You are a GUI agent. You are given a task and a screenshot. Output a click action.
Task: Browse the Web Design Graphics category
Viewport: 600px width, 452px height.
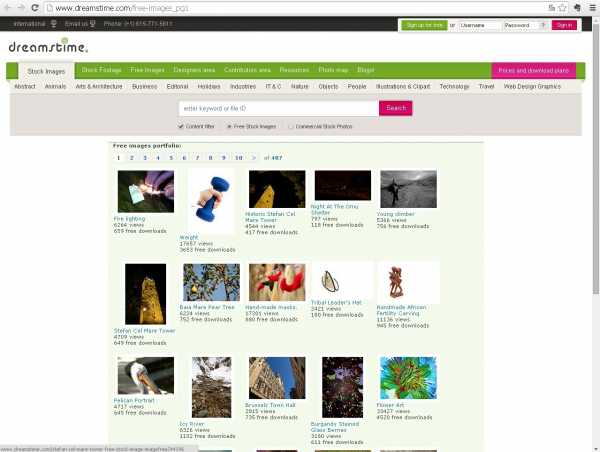click(x=532, y=86)
